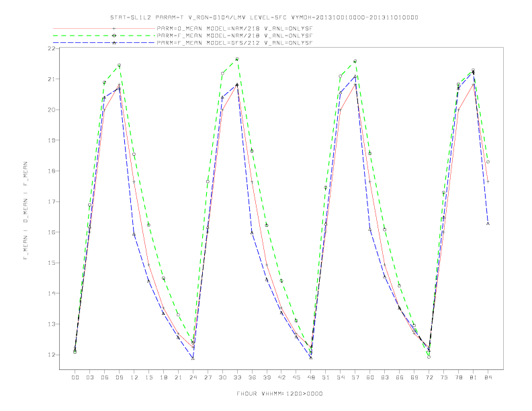Screen dimensions: 532x411
Task: Click the x-axis tick label 84
Action: (488, 377)
